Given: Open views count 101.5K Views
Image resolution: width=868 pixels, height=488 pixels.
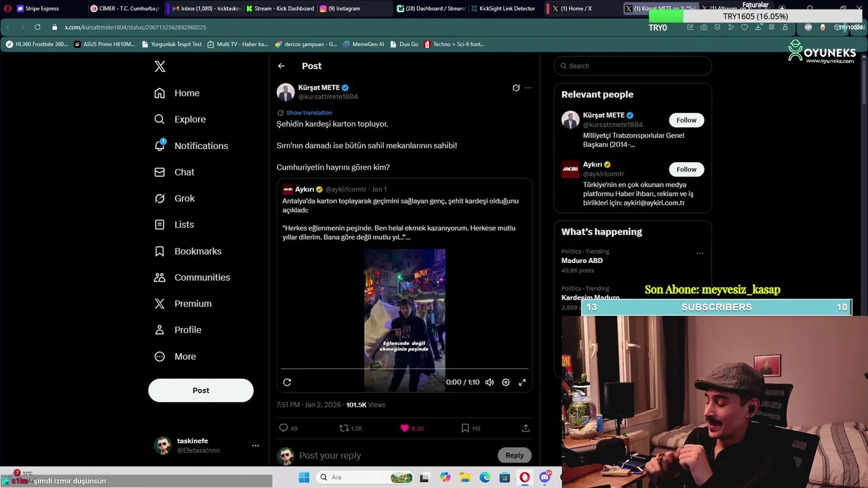Looking at the screenshot, I should coord(366,405).
